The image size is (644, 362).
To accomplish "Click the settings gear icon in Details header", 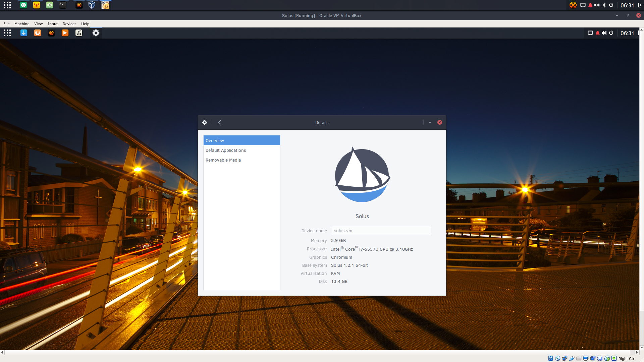I will [x=205, y=122].
